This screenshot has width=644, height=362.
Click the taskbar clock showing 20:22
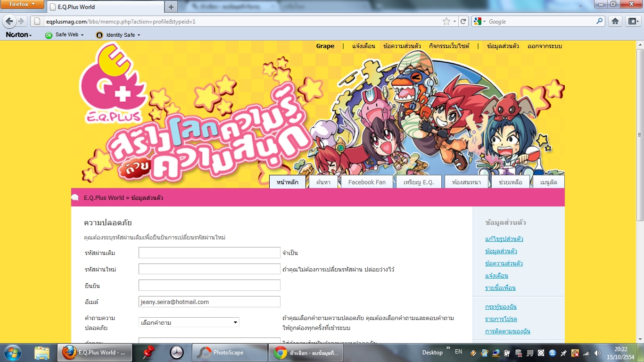click(620, 353)
